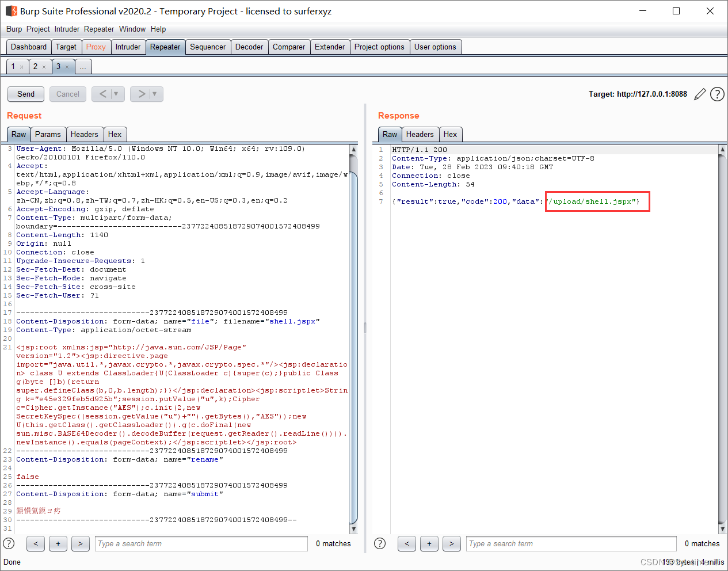Click the "HTTP/1.1 200" response status line

[420, 150]
